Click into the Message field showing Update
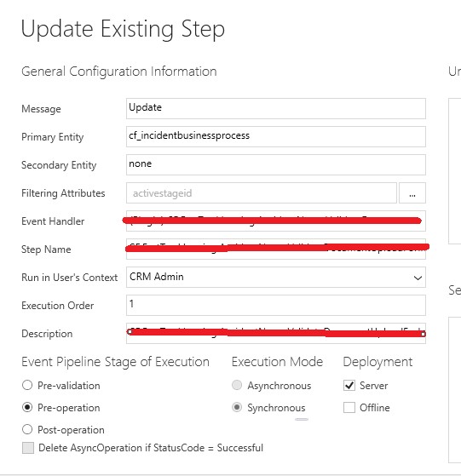Viewport: 461px width, 476px height. 276,108
